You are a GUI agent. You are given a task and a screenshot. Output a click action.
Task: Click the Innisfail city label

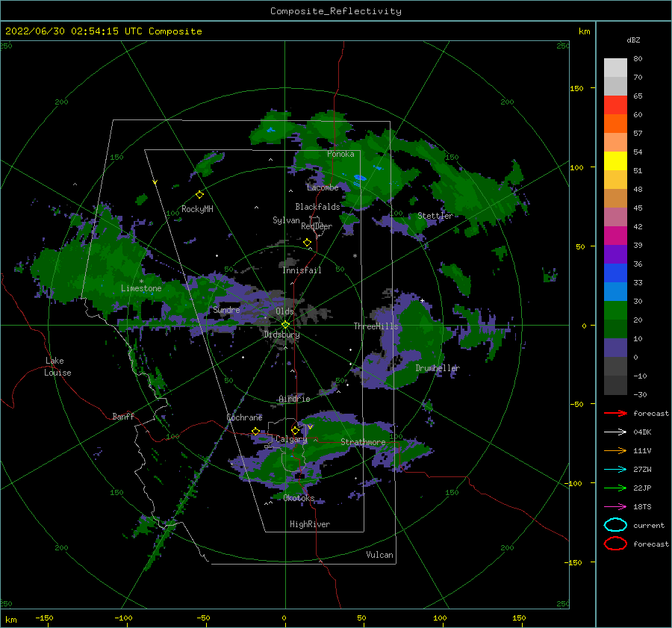[302, 270]
